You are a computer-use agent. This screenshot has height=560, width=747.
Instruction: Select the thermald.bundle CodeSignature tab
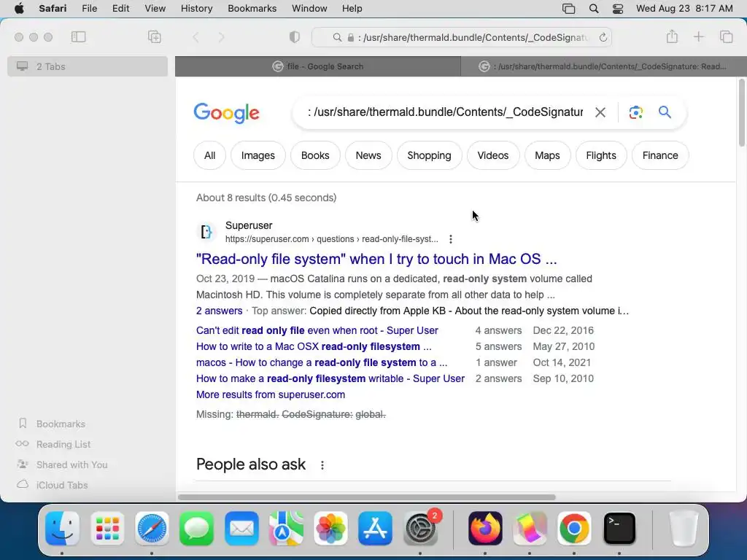603,66
